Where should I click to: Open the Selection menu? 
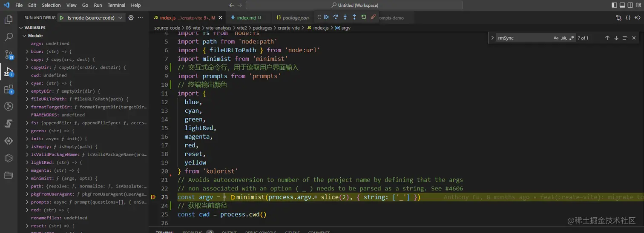51,5
